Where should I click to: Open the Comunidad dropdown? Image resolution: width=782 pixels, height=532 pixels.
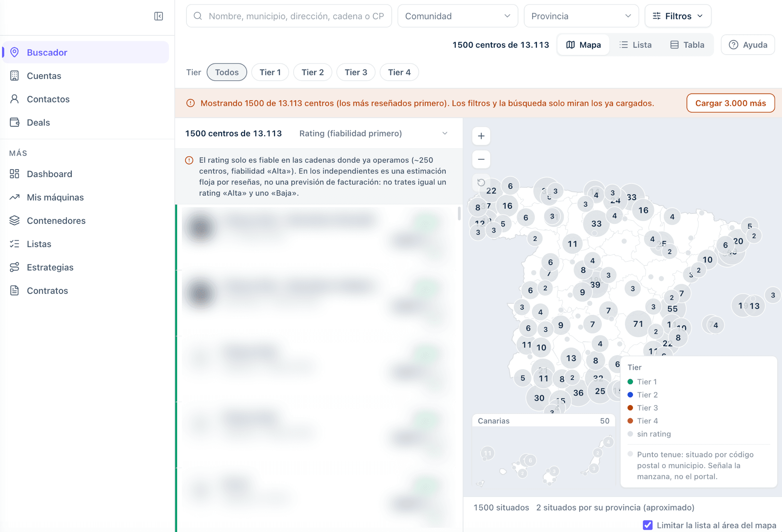[x=458, y=16]
